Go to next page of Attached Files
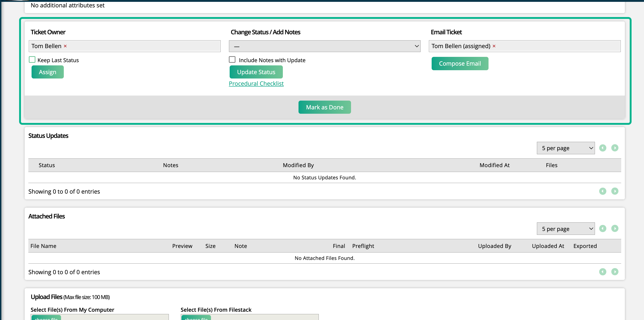 (x=615, y=228)
